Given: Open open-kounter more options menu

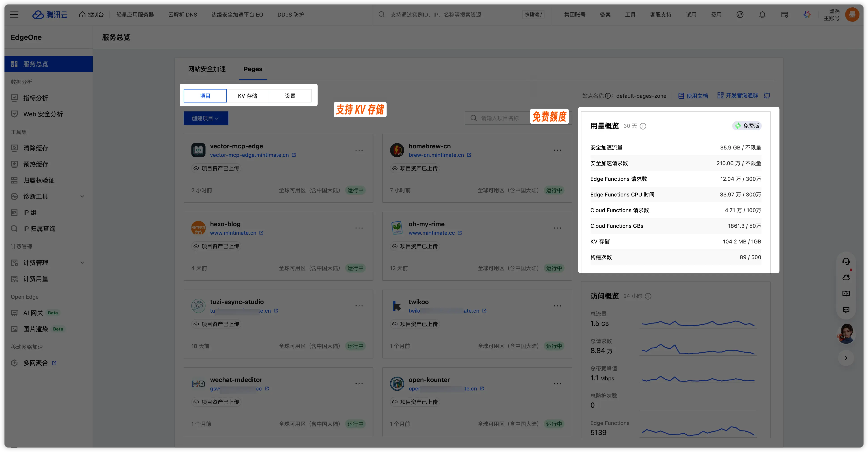Looking at the screenshot, I should [558, 384].
